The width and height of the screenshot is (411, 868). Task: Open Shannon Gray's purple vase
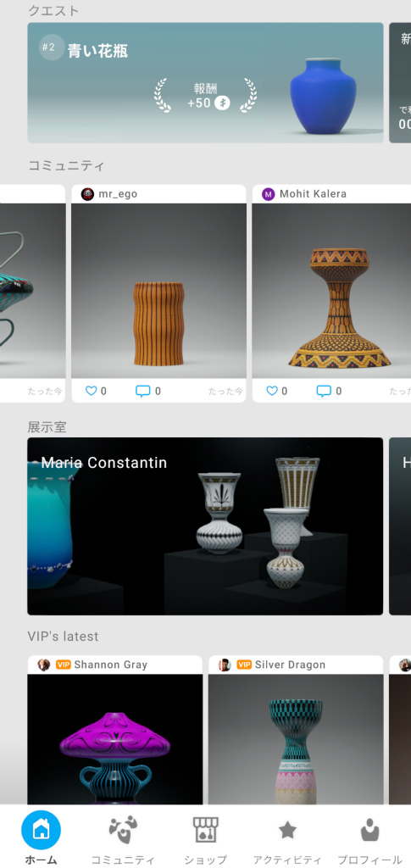(115, 739)
